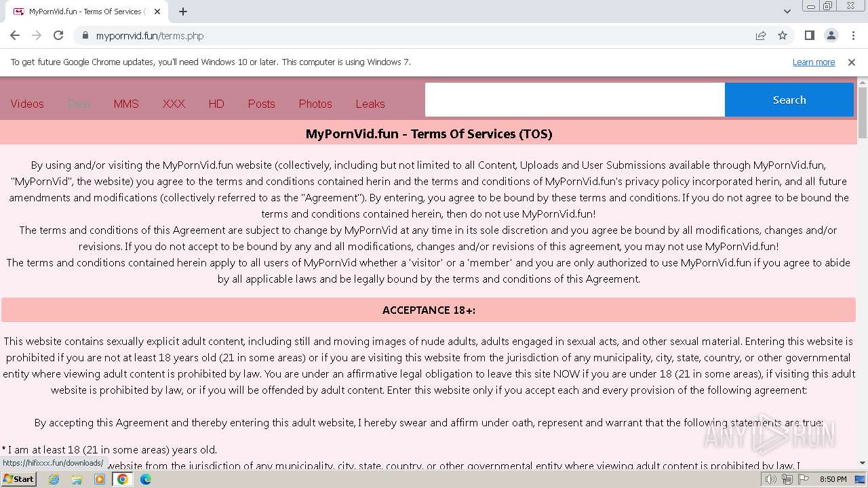Click the page vertical scrollbar down arrow
This screenshot has width=868, height=488.
[x=863, y=463]
